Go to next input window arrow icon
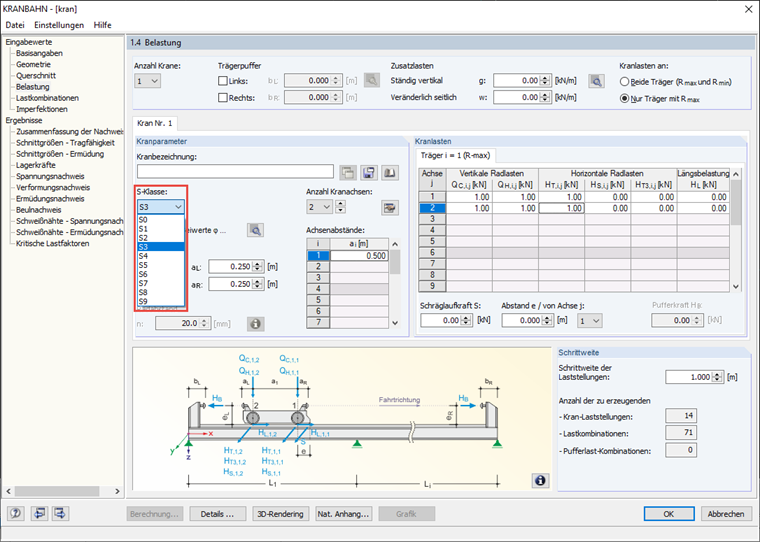760x542 pixels. [x=61, y=513]
